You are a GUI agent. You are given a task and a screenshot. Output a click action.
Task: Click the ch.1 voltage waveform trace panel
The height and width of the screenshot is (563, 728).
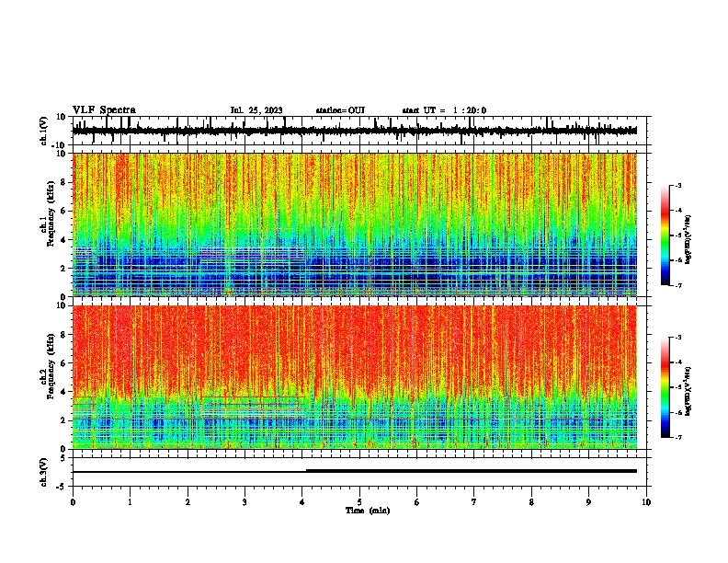361,131
